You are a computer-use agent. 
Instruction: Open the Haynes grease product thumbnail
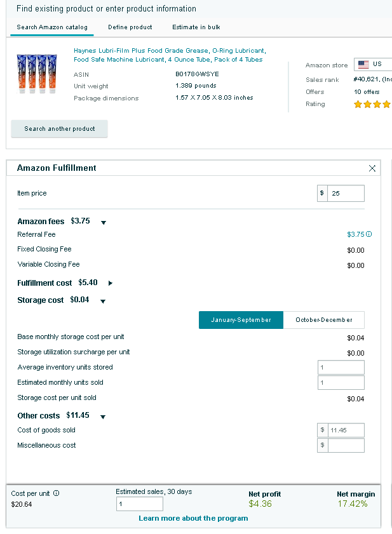coord(37,74)
